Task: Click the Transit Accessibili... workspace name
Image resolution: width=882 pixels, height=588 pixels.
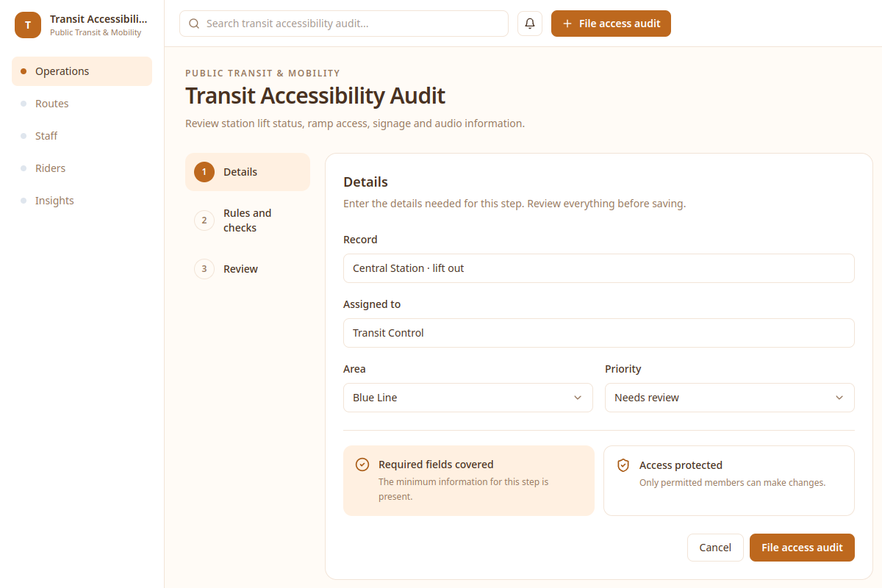Action: click(98, 19)
